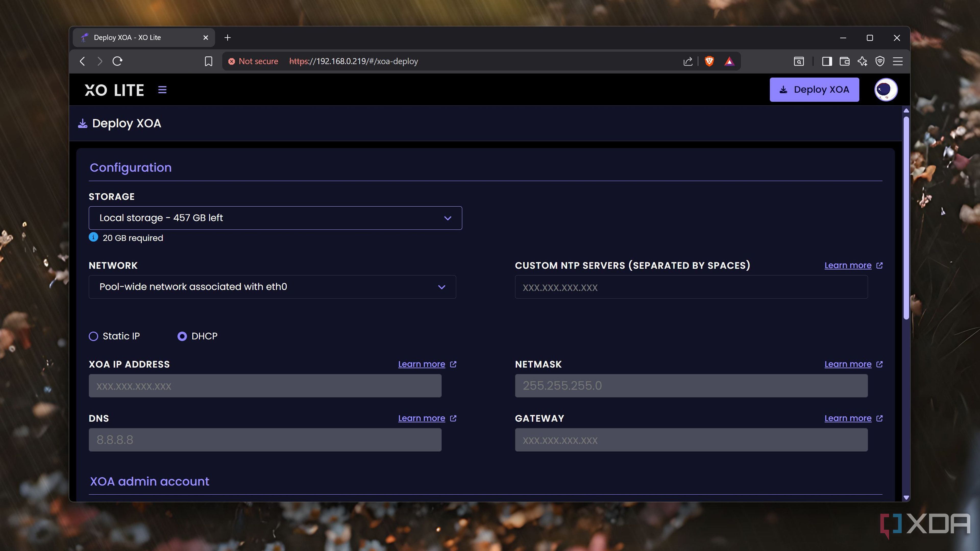
Task: Open the XO Lite hamburger menu
Action: [162, 90]
